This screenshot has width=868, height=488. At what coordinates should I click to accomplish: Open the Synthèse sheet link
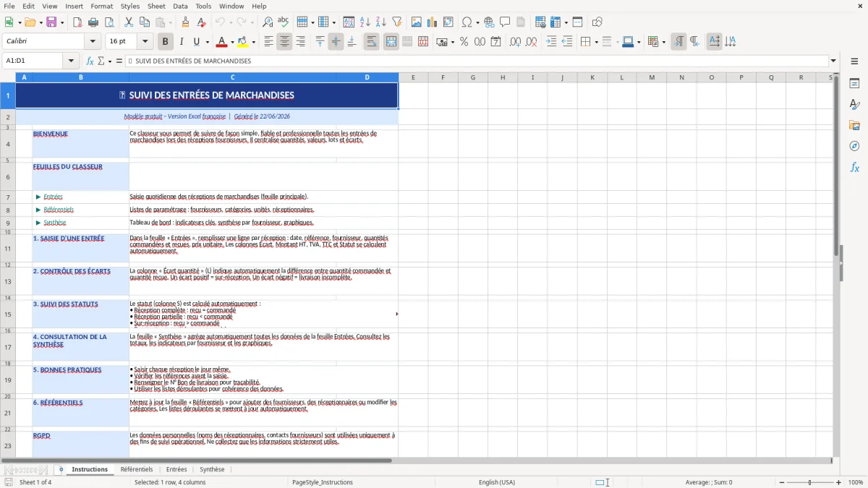55,223
